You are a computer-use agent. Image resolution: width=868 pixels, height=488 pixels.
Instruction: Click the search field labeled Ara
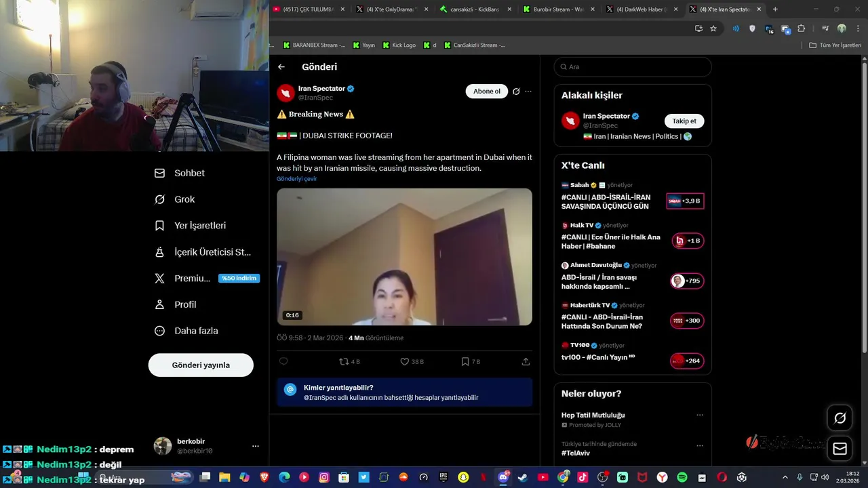pos(633,67)
